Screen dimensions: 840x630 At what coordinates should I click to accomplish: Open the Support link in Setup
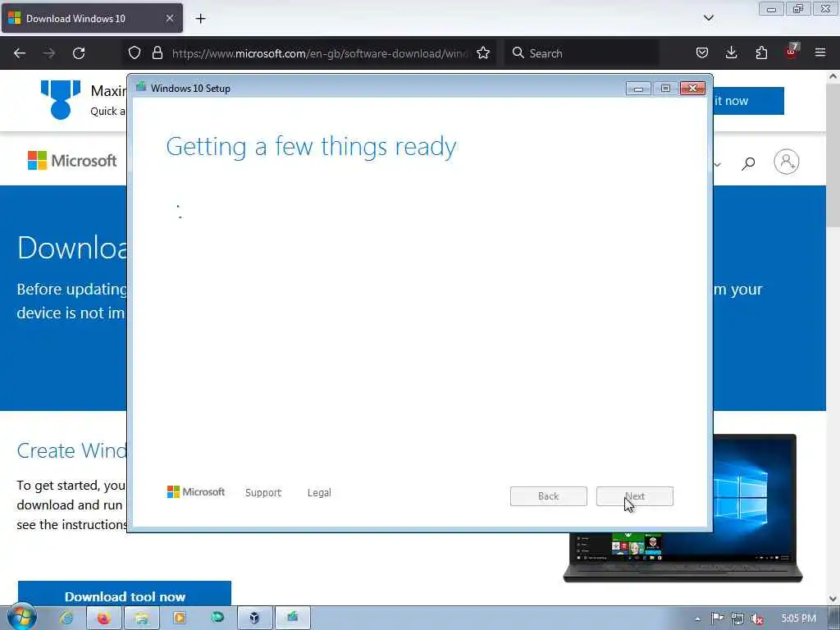[x=263, y=492]
